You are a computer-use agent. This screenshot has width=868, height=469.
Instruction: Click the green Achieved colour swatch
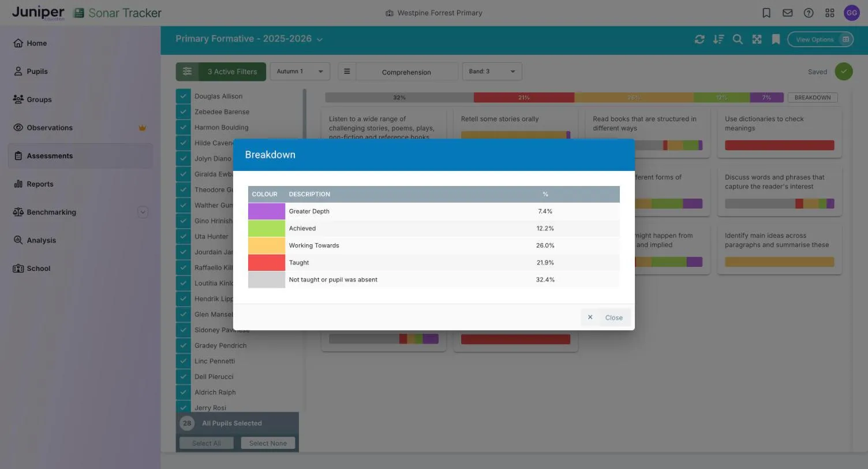tap(267, 228)
